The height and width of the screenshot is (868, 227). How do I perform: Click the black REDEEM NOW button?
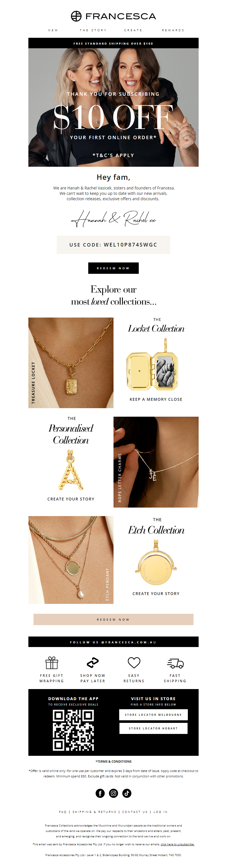point(113,268)
